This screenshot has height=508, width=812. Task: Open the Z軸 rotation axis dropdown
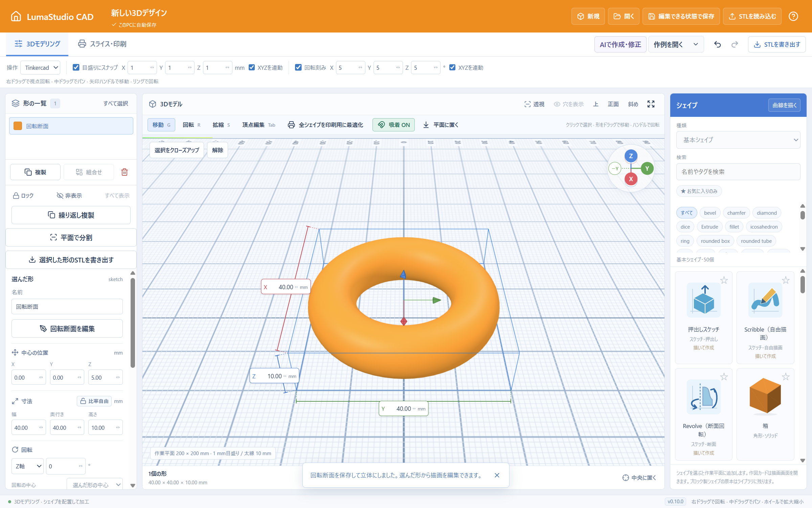(x=28, y=466)
